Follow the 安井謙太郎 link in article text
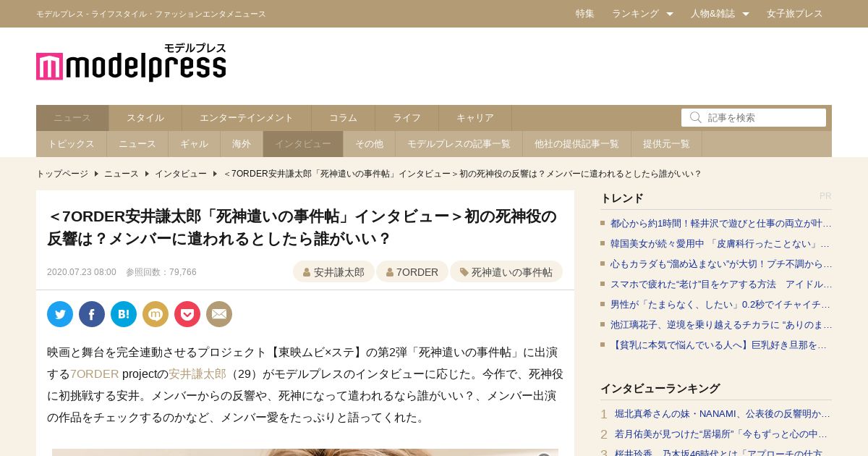 pyautogui.click(x=197, y=374)
